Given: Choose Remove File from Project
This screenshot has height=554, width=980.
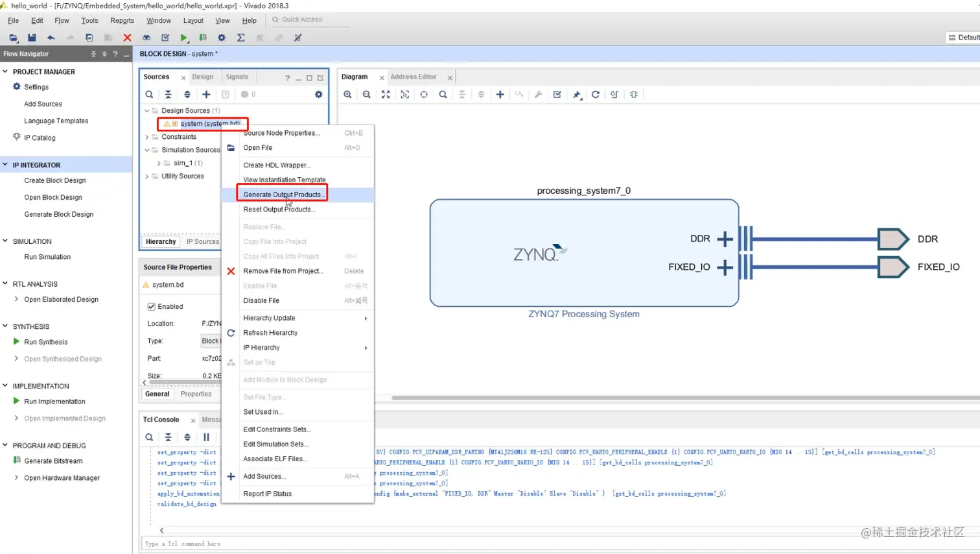Looking at the screenshot, I should point(297,271).
